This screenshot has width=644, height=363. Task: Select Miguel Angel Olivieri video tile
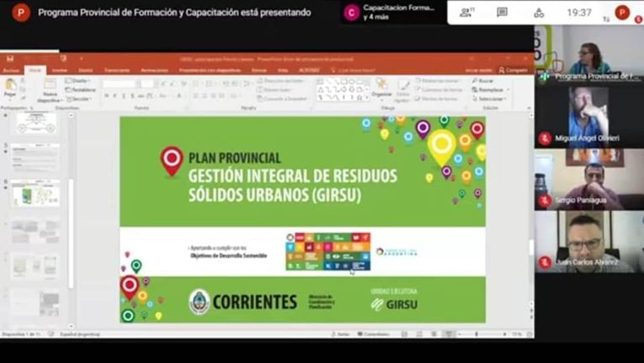point(589,117)
